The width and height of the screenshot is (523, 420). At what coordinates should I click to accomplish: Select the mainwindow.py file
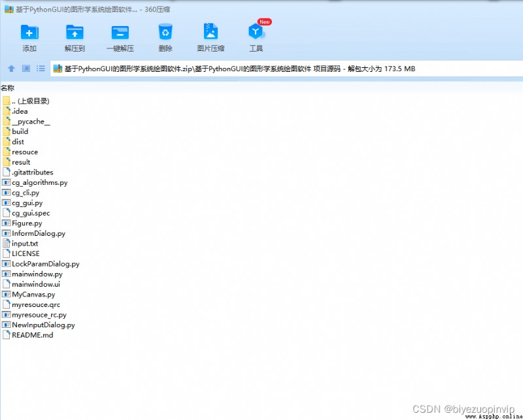(32, 274)
